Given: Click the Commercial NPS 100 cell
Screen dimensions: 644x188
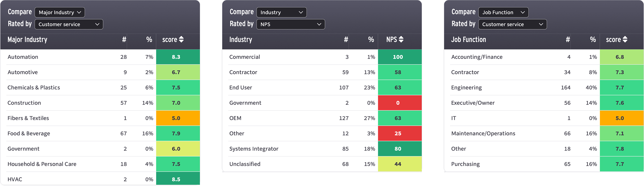Looking at the screenshot, I should tap(400, 57).
